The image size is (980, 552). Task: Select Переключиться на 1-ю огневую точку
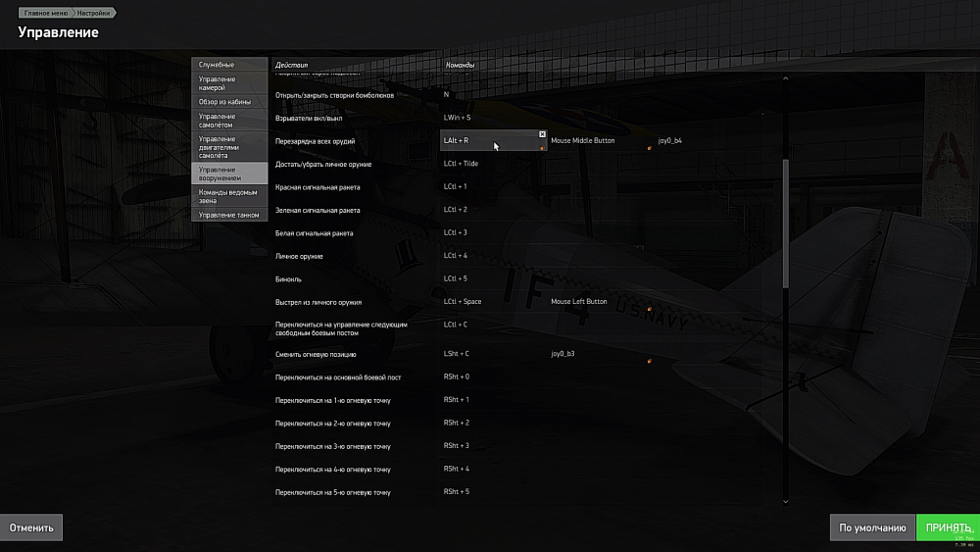(332, 401)
